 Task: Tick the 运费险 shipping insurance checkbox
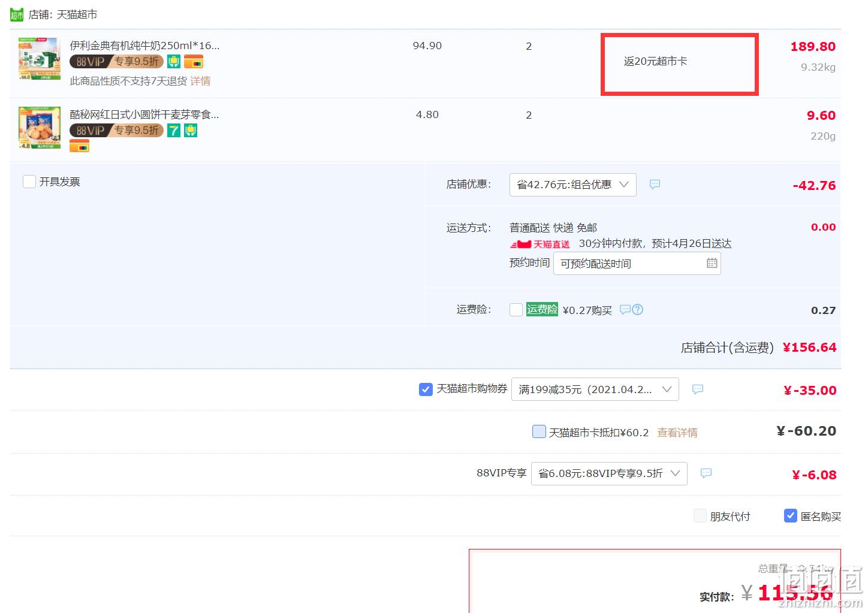(x=516, y=310)
